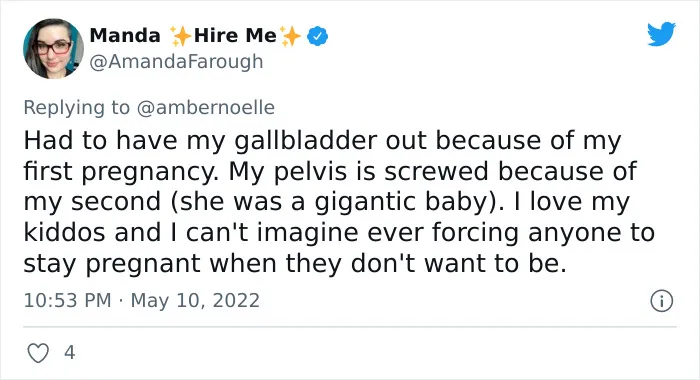Click the "Replying to" label
This screenshot has width=700, height=380.
(76, 108)
